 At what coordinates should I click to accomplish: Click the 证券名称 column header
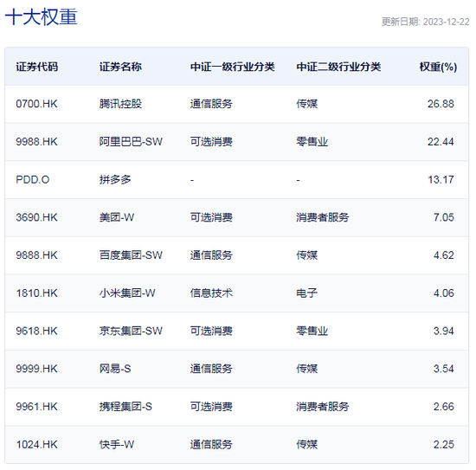120,67
